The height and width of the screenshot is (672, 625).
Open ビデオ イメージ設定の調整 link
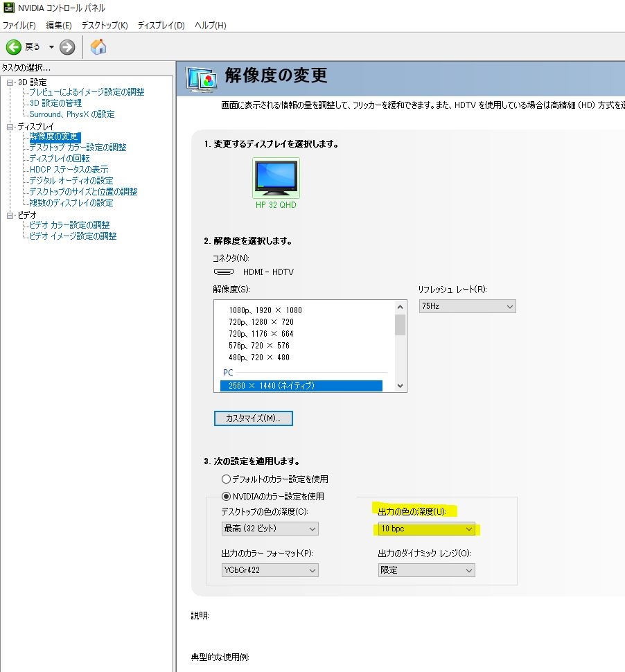click(73, 236)
